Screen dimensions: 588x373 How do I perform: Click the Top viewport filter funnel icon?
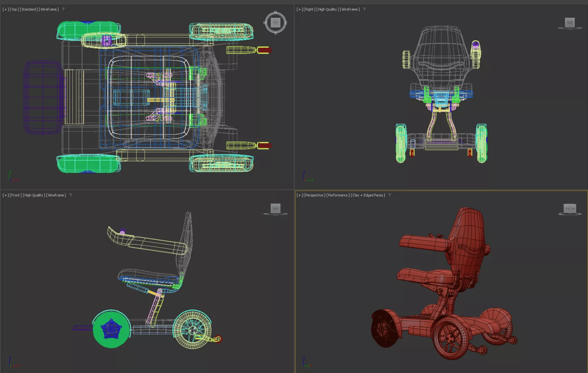point(64,9)
